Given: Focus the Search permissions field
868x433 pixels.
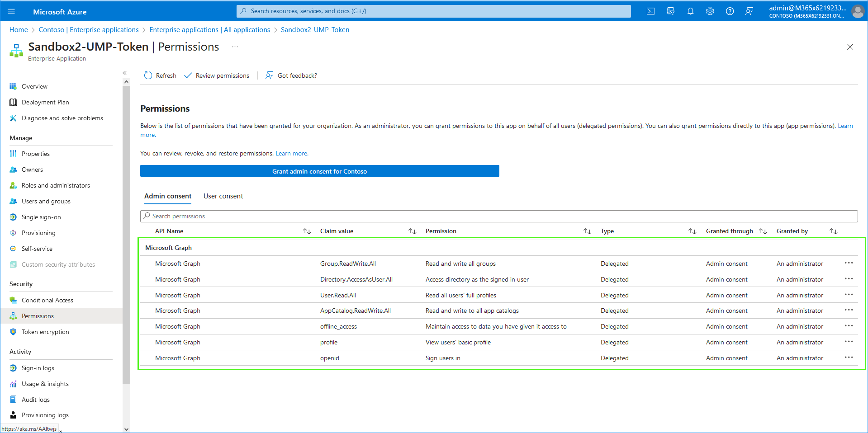Looking at the screenshot, I should pyautogui.click(x=499, y=216).
